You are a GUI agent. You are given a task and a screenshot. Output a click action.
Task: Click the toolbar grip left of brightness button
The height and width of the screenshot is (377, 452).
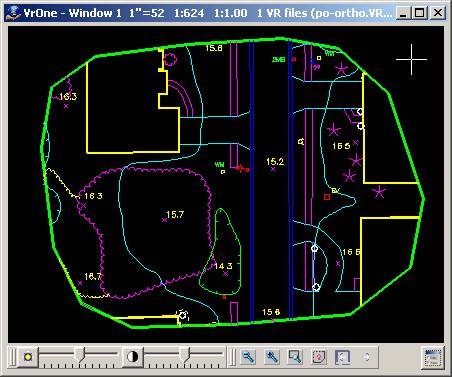pyautogui.click(x=13, y=357)
